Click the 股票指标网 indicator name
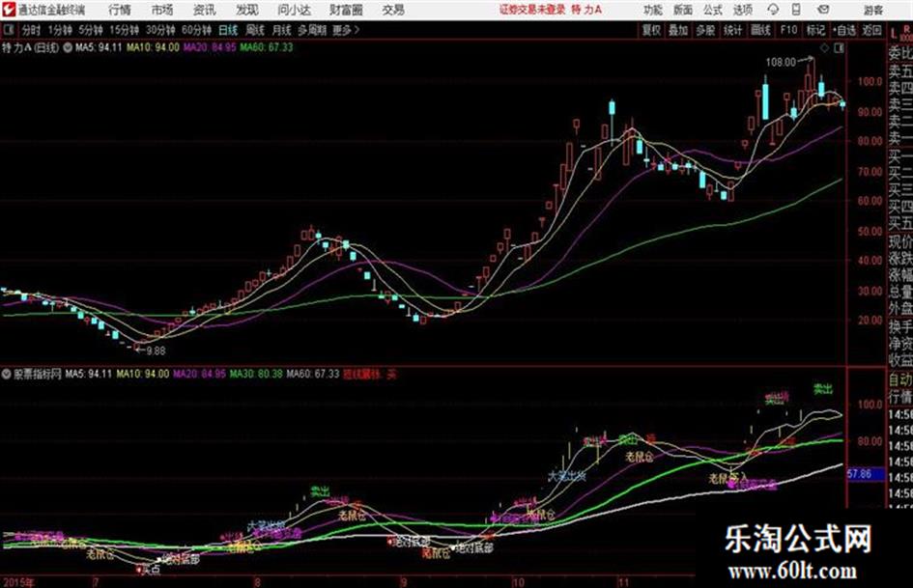 [38, 374]
